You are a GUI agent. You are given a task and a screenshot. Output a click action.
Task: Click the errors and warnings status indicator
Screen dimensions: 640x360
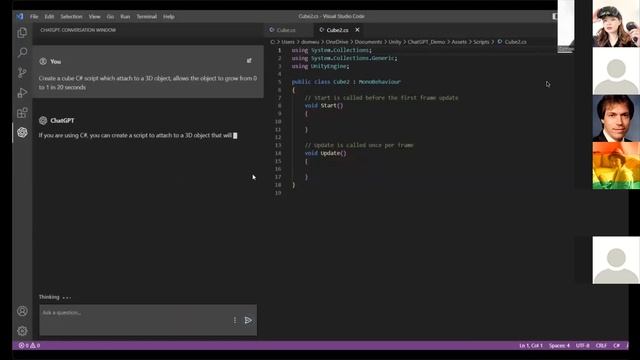(x=29, y=345)
